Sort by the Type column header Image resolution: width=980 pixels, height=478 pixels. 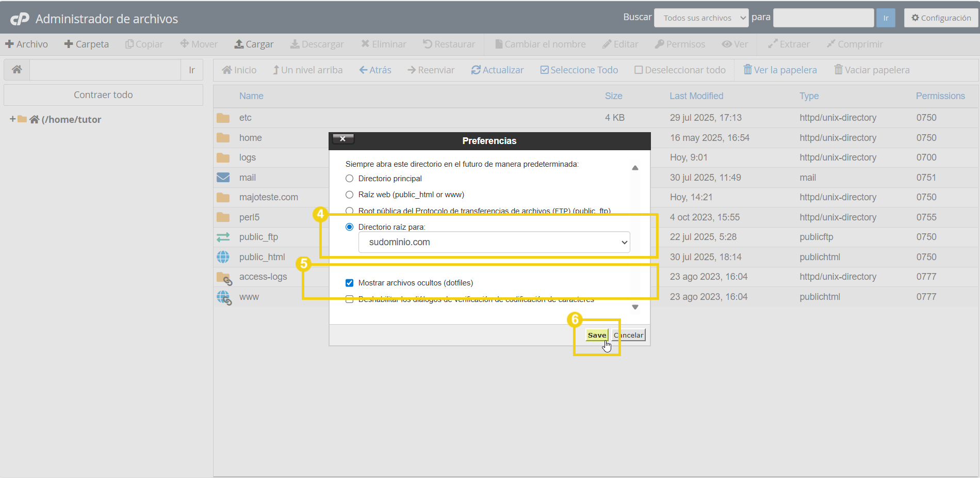(x=809, y=96)
